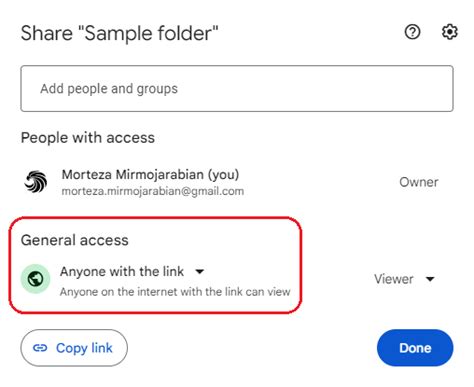This screenshot has width=474, height=387.
Task: Open the help question mark icon
Action: (412, 32)
